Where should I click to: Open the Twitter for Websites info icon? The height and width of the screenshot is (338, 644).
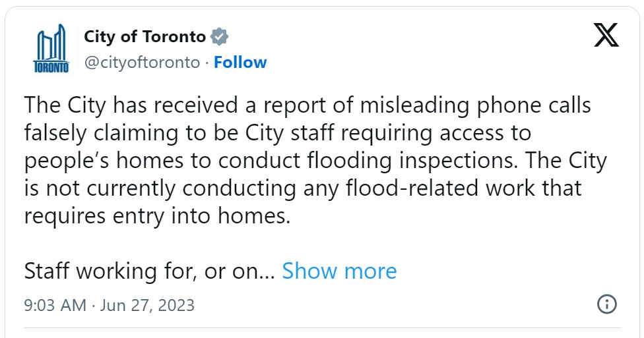(x=606, y=304)
